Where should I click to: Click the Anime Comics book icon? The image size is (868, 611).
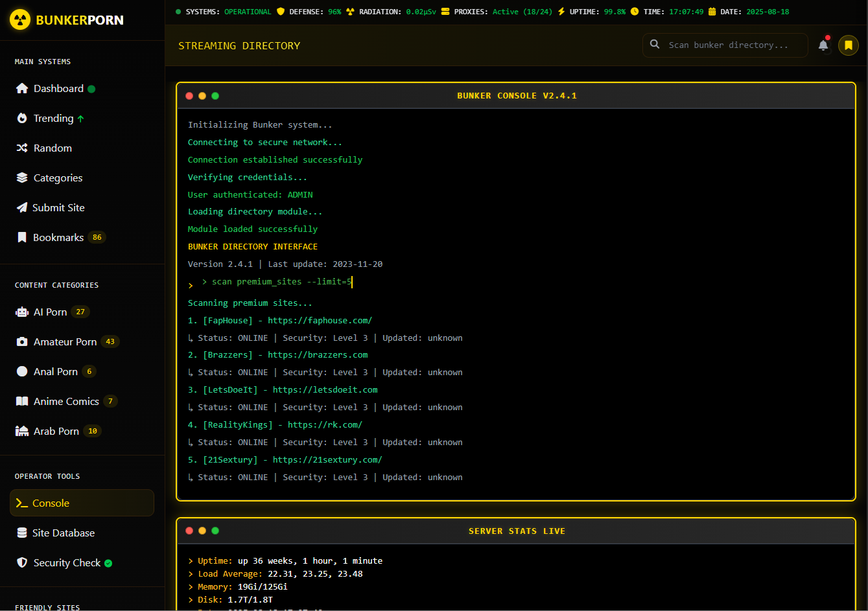[x=22, y=401]
